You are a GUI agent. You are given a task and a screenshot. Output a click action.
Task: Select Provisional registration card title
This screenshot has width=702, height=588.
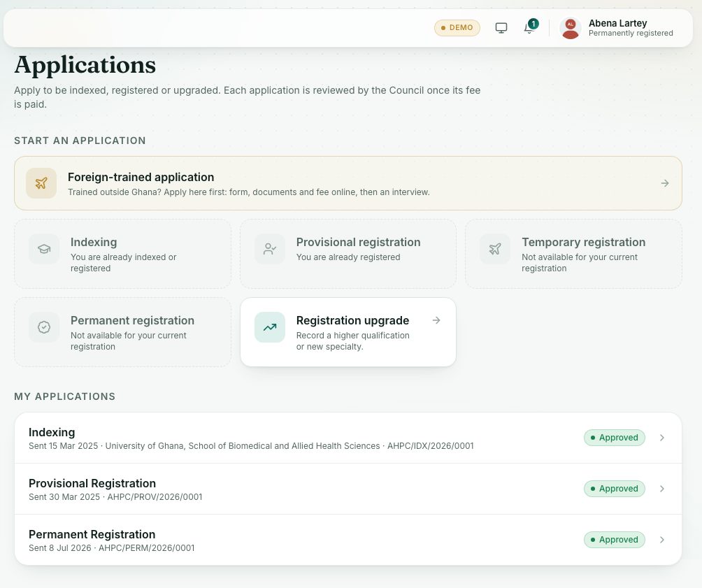[x=358, y=243]
